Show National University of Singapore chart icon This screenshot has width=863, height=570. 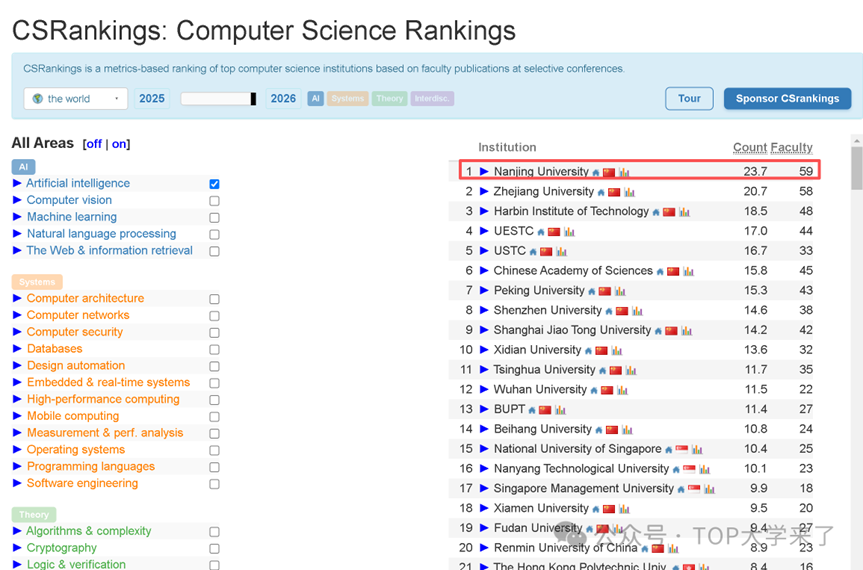[x=697, y=450]
